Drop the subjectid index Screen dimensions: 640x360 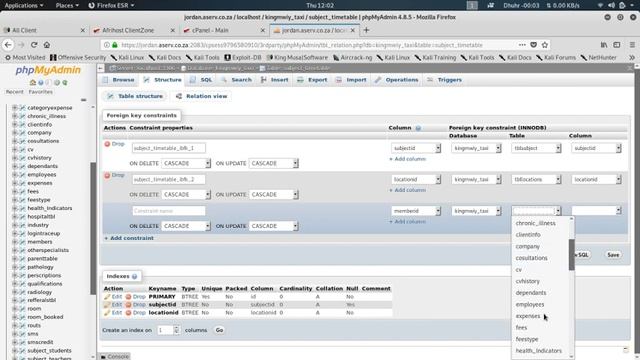[136, 304]
